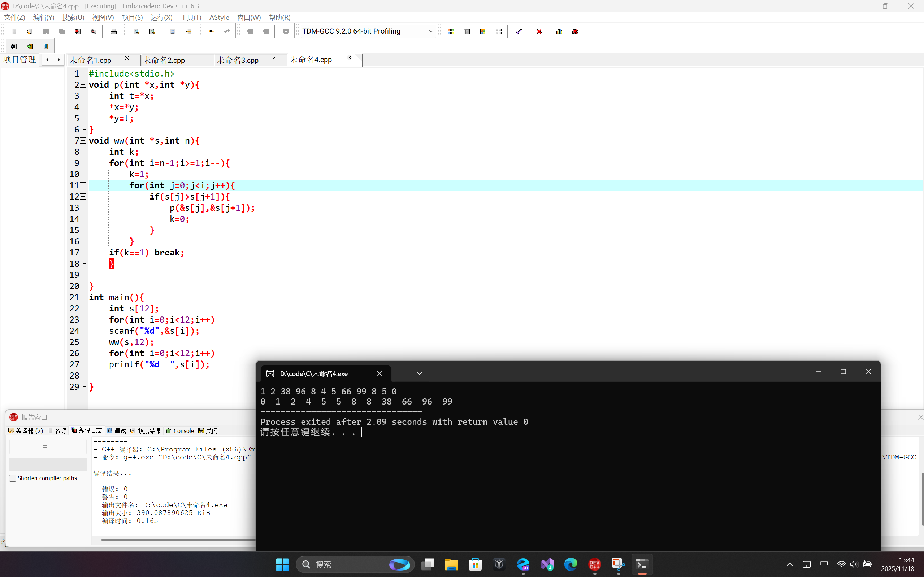This screenshot has height=577, width=924.
Task: Collapse the fold box at line 7
Action: pos(83,141)
